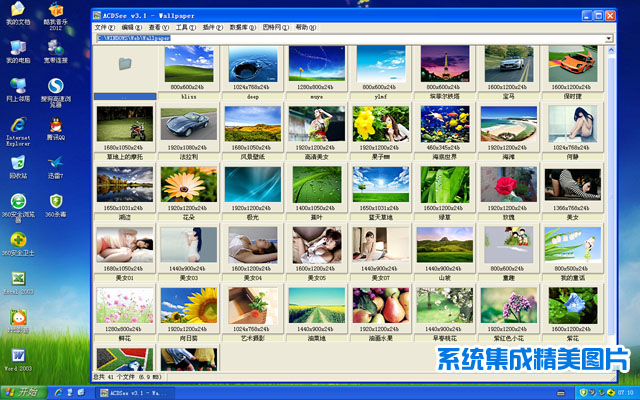Viewport: 640px width, 400px height.
Task: Select the 宝马 (BMW) car thumbnail
Action: coord(509,64)
